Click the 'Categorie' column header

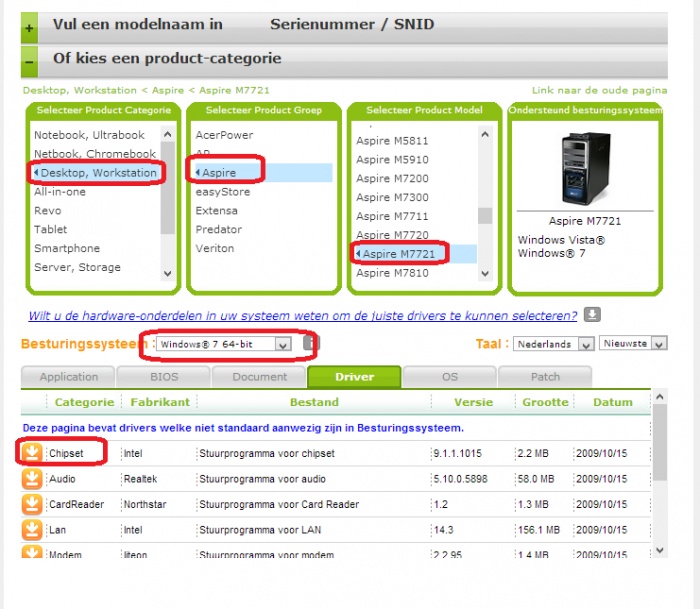[84, 402]
